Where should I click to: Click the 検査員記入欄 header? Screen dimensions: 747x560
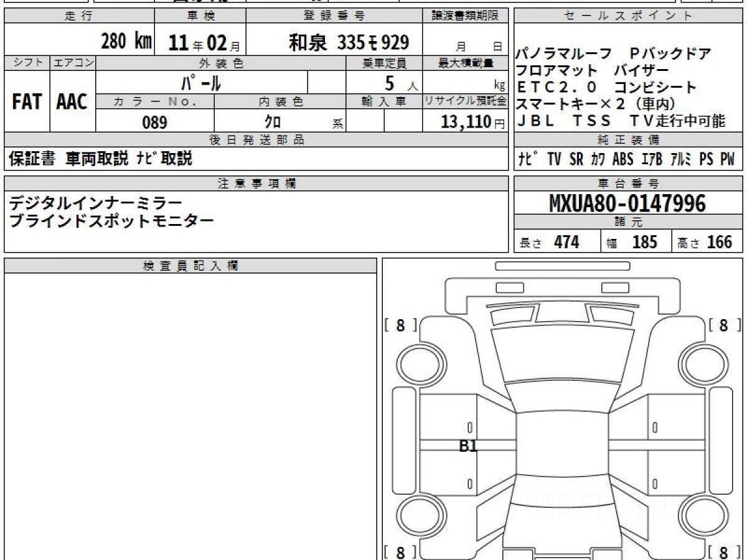[x=190, y=266]
